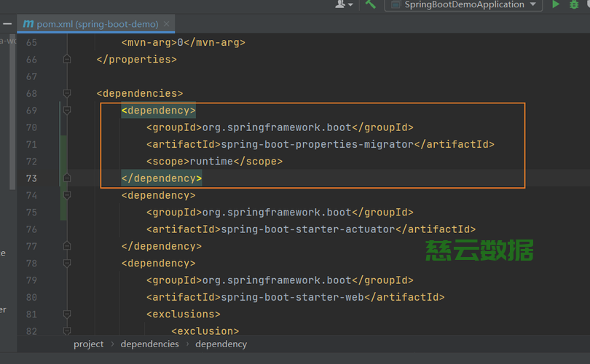Viewport: 590px width, 364px height.
Task: Click line number 70 in the gutter
Action: click(x=31, y=127)
